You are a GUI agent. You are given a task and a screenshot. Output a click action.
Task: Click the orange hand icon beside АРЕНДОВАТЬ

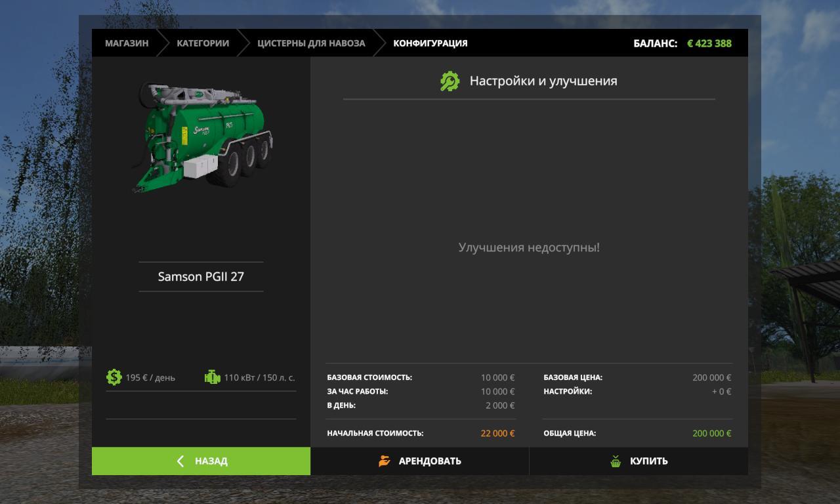tap(385, 461)
